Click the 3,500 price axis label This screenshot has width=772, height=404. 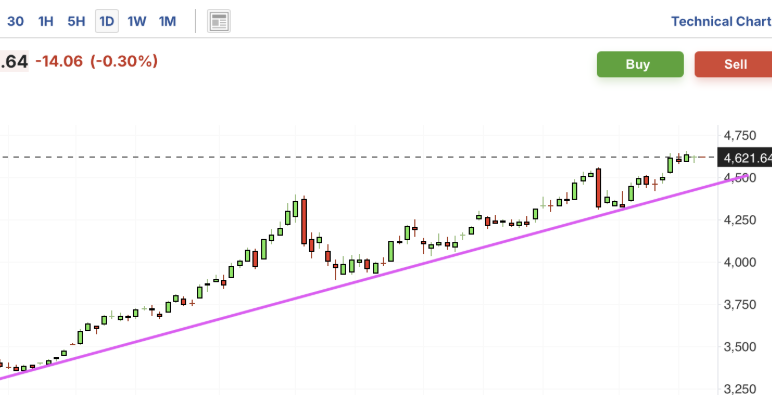pos(741,347)
